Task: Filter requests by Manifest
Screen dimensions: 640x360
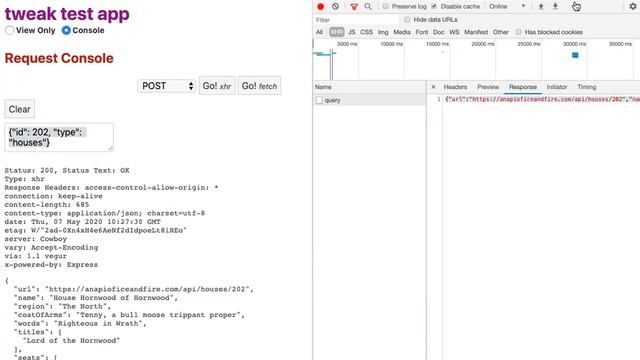Action: pos(476,32)
